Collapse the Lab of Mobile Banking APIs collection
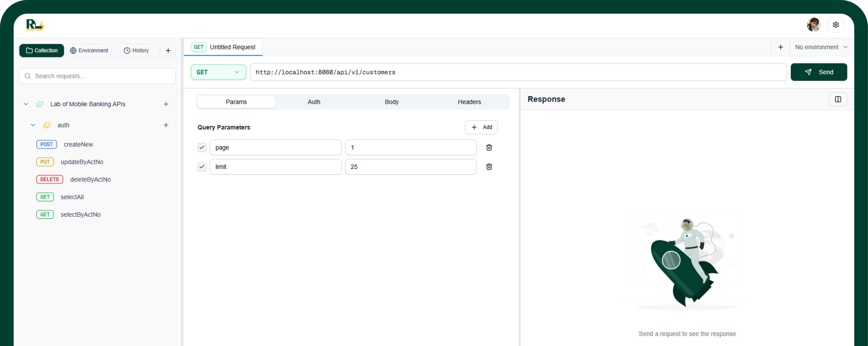The height and width of the screenshot is (346, 868). pyautogui.click(x=26, y=104)
